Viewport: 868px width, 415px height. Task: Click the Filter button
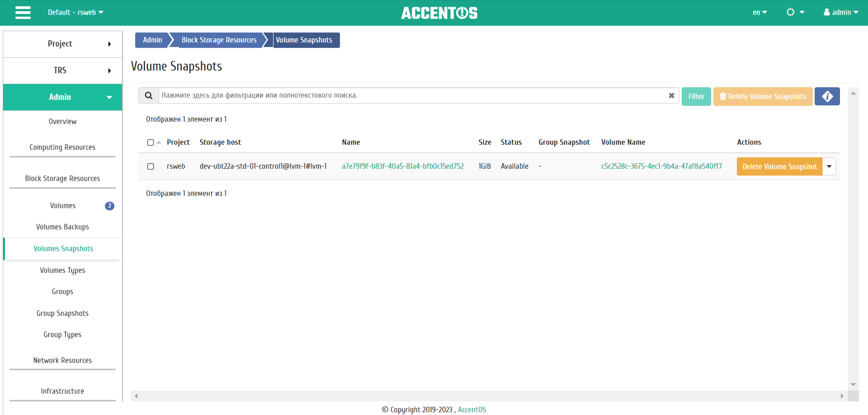click(696, 96)
